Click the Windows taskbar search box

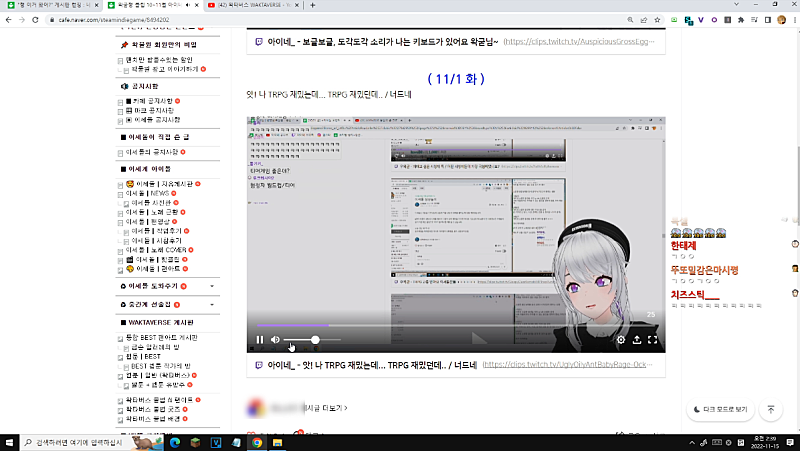[92, 442]
